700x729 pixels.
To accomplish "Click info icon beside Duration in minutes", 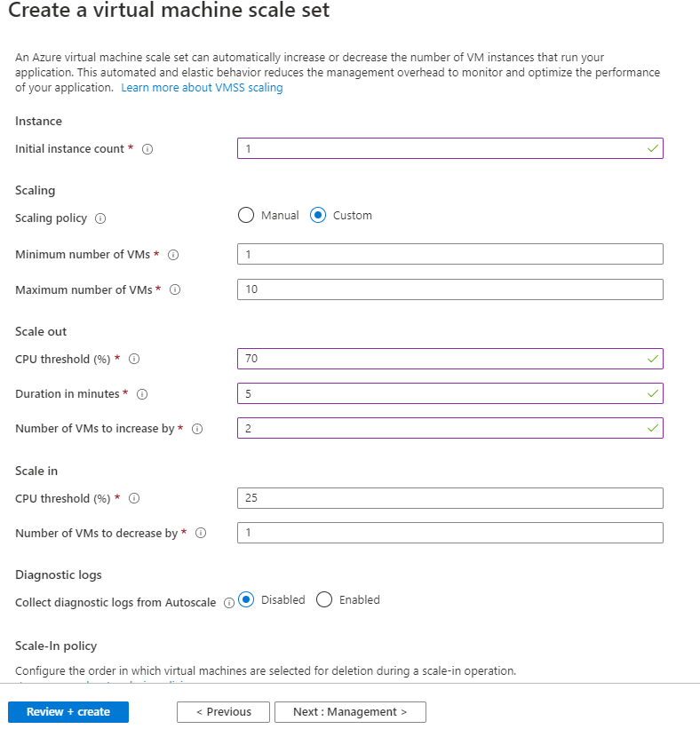I will point(142,394).
